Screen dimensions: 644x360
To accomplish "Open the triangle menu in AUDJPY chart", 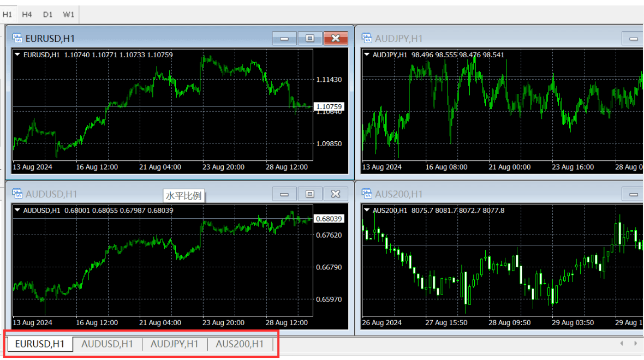I will (367, 55).
